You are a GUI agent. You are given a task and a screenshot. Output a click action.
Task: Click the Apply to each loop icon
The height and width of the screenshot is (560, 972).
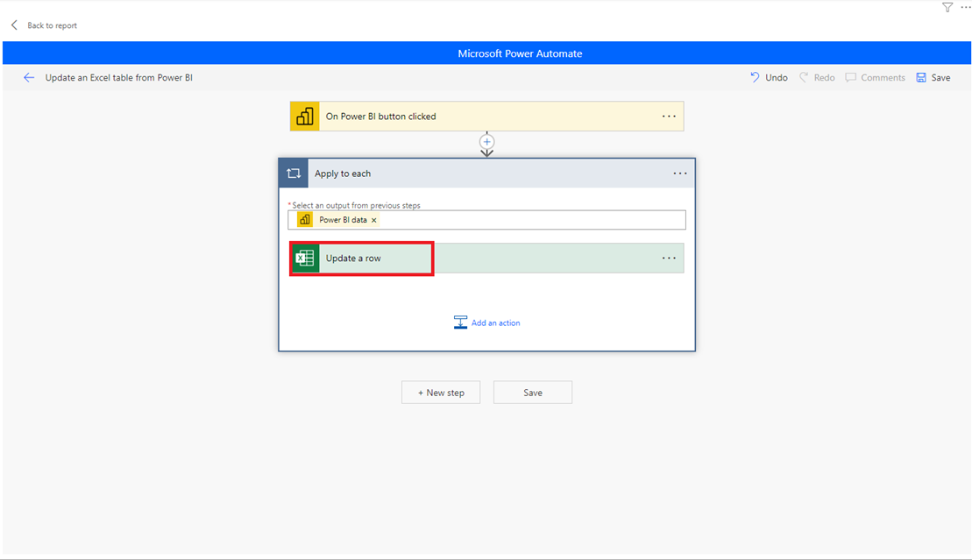tap(294, 173)
